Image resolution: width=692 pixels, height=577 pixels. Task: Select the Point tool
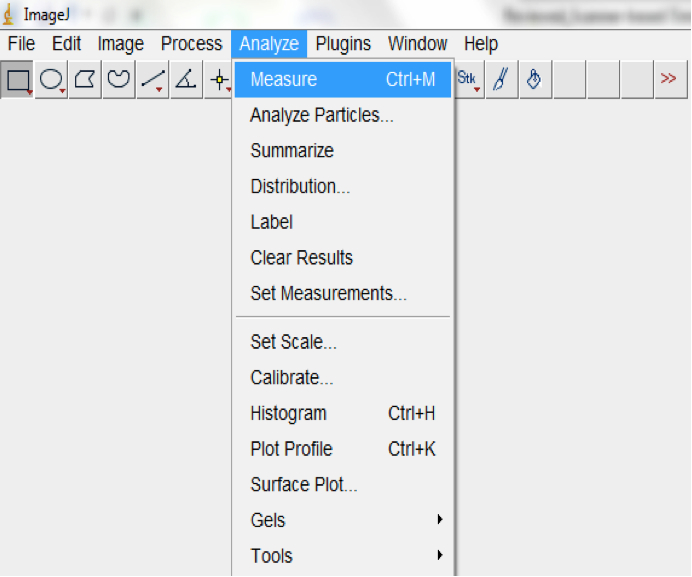point(219,79)
